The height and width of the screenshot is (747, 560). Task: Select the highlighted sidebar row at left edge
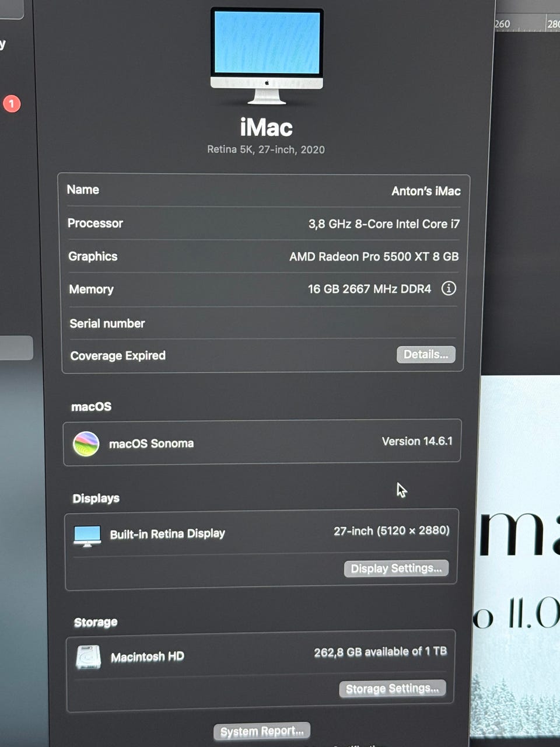tap(16, 348)
